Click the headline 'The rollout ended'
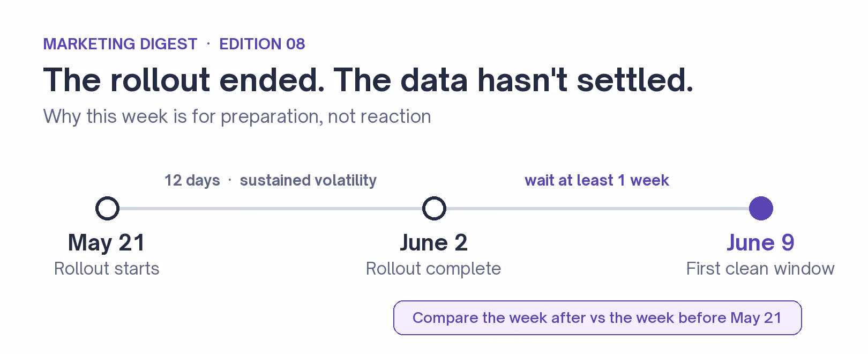The image size is (868, 354). point(184,80)
